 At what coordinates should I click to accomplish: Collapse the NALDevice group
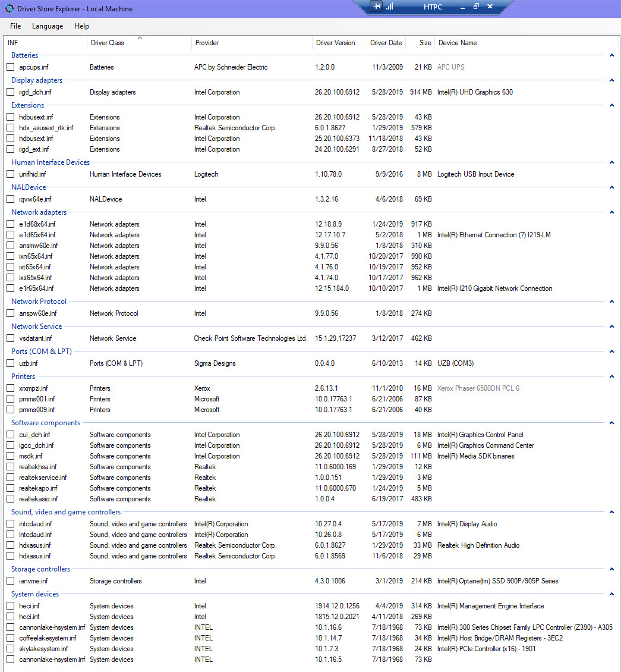point(611,187)
